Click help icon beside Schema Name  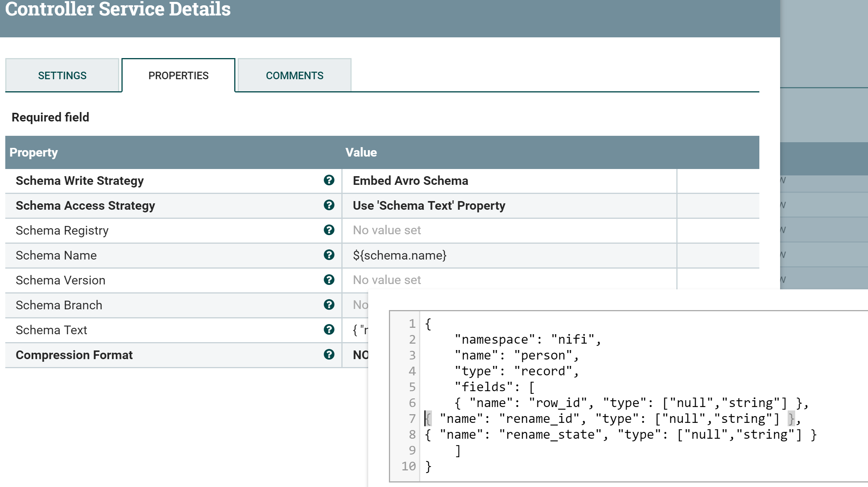coord(329,255)
